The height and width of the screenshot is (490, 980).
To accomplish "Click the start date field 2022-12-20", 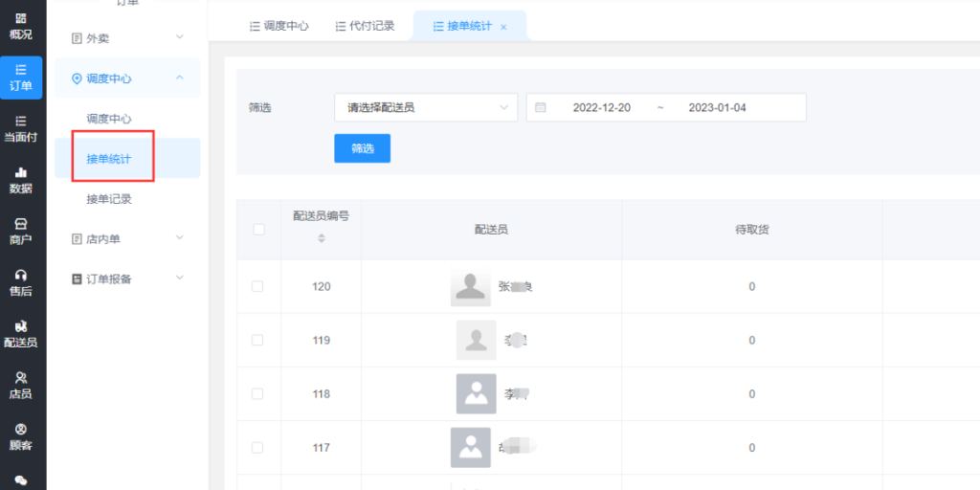I will [x=601, y=107].
